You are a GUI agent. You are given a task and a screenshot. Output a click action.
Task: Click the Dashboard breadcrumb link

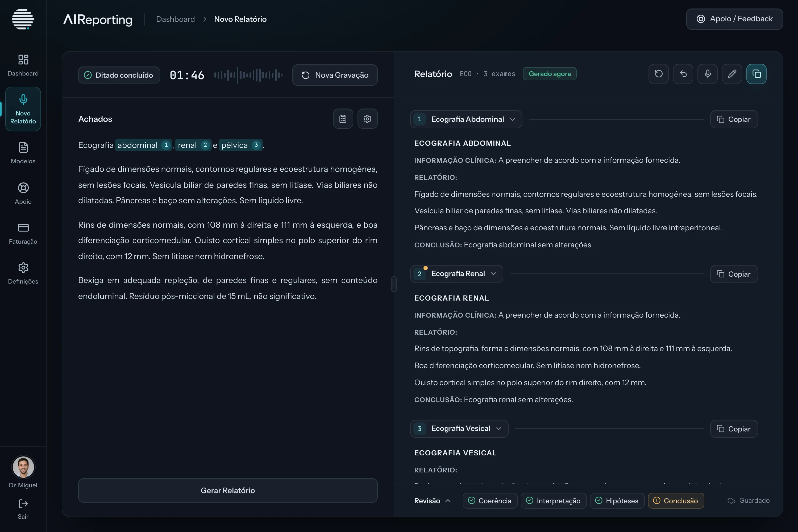pos(175,19)
